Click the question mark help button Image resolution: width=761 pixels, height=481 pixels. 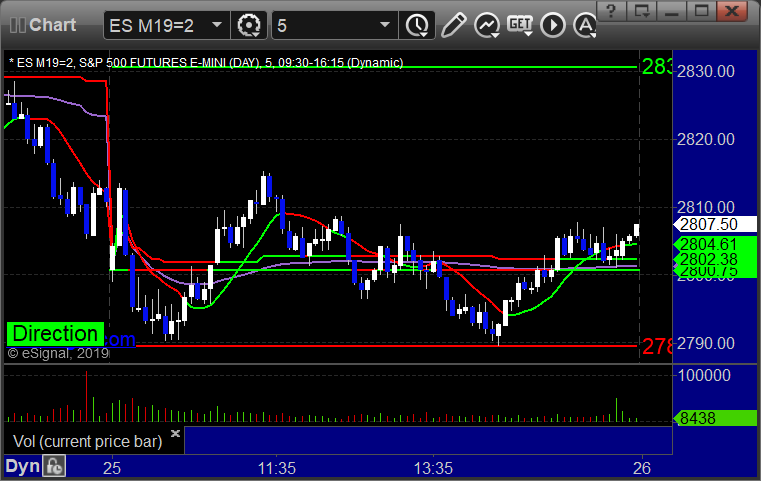tap(611, 11)
